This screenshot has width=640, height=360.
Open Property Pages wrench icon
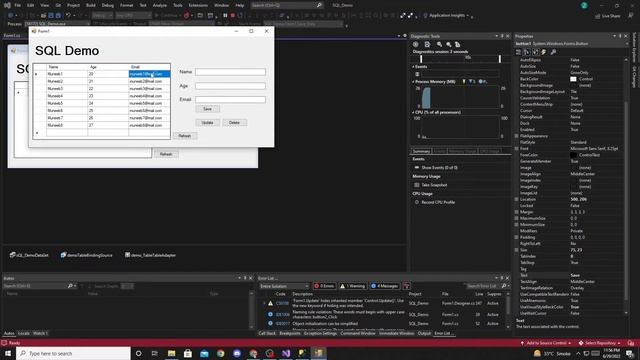click(x=553, y=52)
